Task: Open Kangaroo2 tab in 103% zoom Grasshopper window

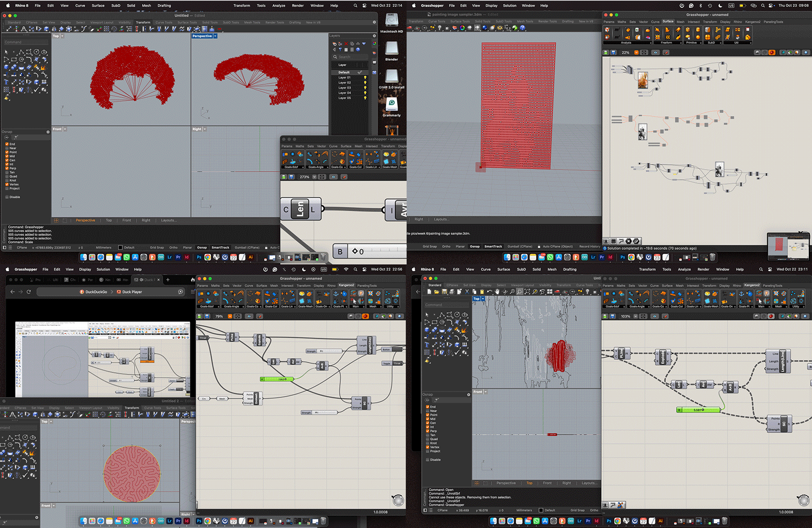Action: tap(752, 285)
